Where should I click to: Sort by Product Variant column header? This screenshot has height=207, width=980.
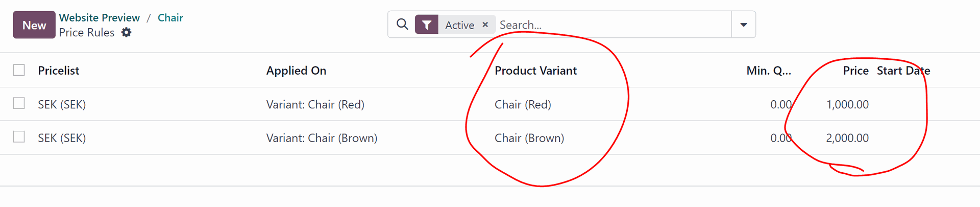pos(536,71)
